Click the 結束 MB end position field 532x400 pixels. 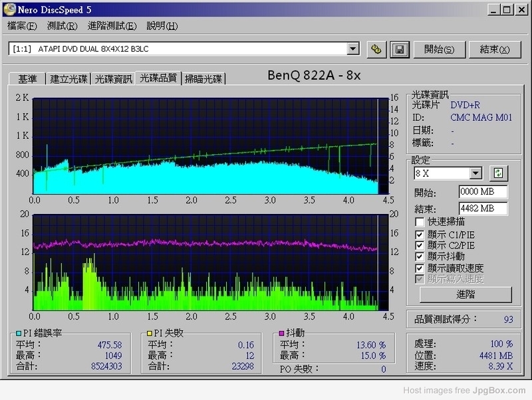(483, 209)
